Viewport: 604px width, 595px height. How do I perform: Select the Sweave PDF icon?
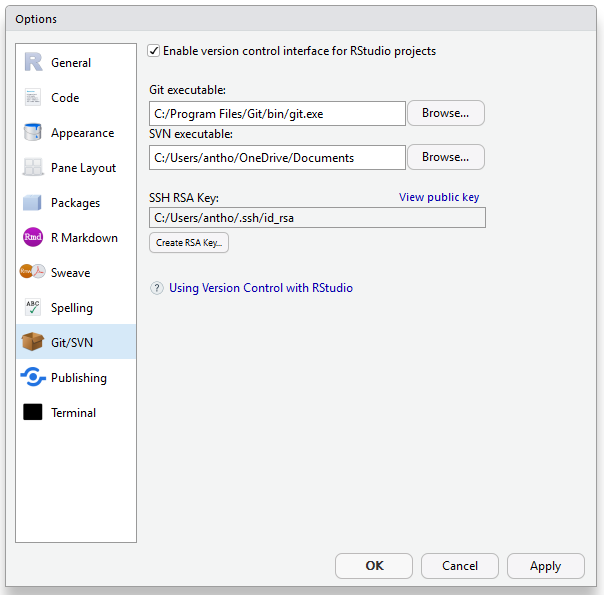(x=33, y=273)
